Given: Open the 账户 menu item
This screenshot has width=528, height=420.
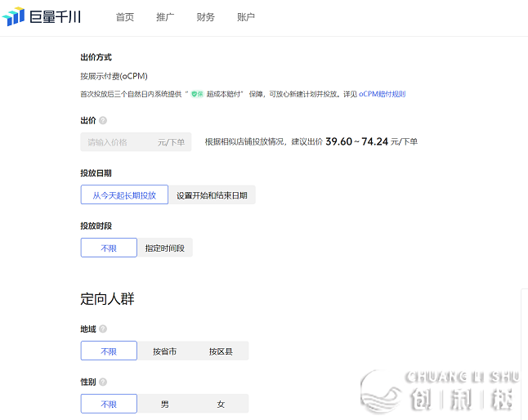Looking at the screenshot, I should coord(246,17).
